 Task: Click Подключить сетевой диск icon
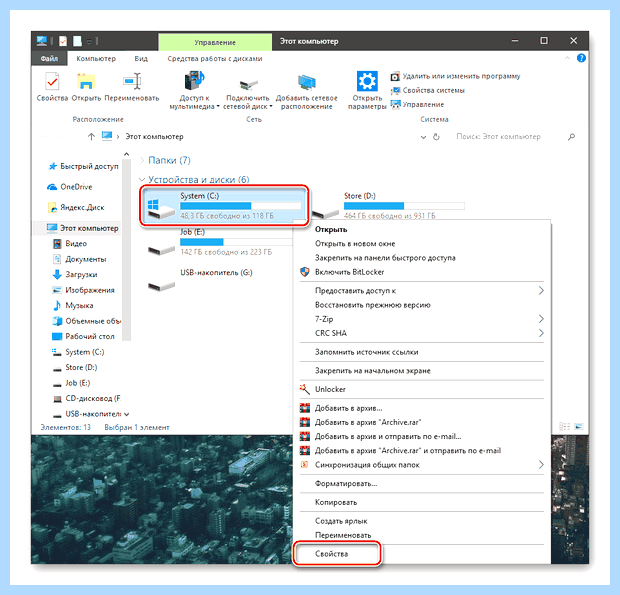pos(248,91)
